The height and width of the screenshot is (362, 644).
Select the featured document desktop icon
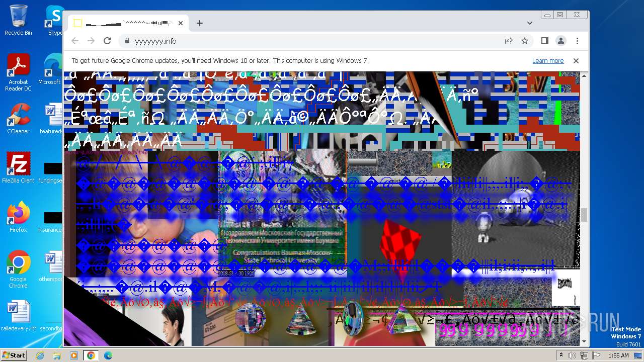(51, 119)
